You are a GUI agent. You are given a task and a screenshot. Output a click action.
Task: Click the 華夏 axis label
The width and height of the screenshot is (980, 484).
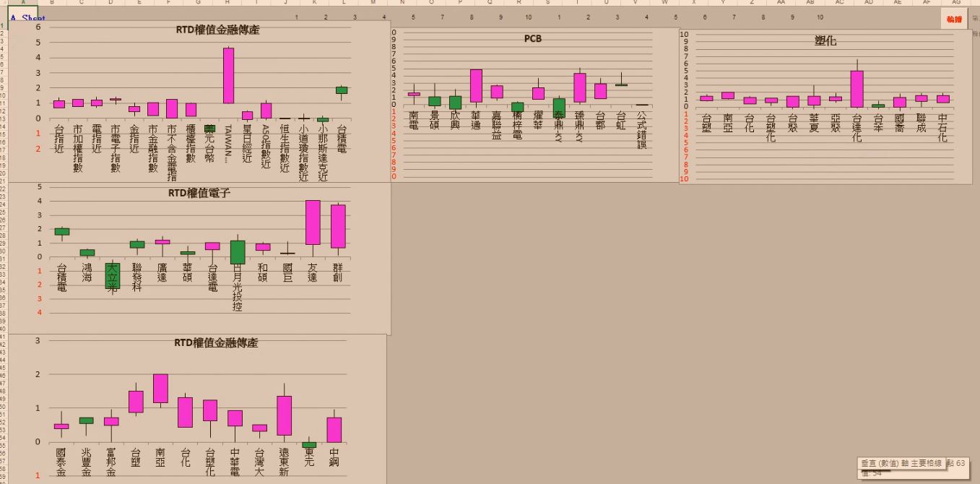(x=814, y=123)
